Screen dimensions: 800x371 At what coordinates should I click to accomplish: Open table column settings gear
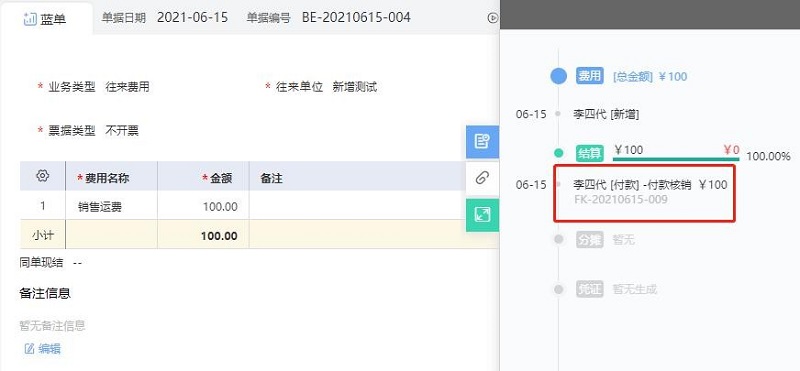point(43,176)
